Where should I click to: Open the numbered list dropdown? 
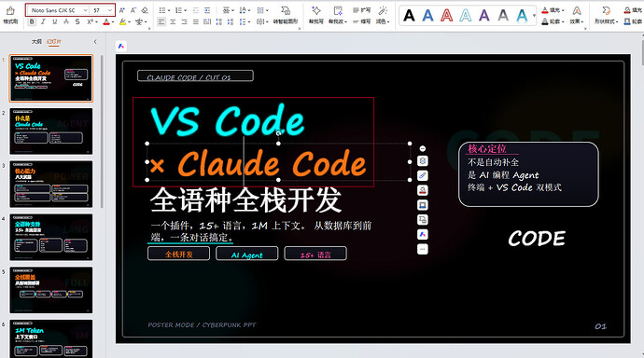[x=185, y=10]
